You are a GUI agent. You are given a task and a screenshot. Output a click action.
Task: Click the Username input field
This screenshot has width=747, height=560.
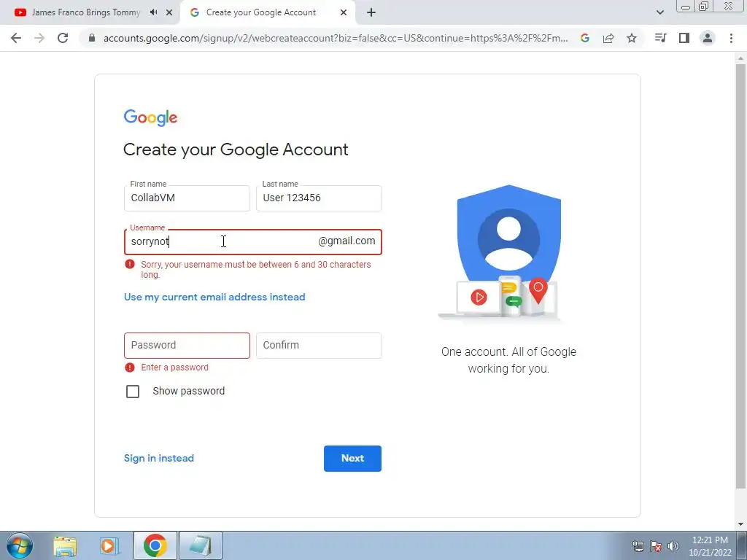[x=253, y=242]
